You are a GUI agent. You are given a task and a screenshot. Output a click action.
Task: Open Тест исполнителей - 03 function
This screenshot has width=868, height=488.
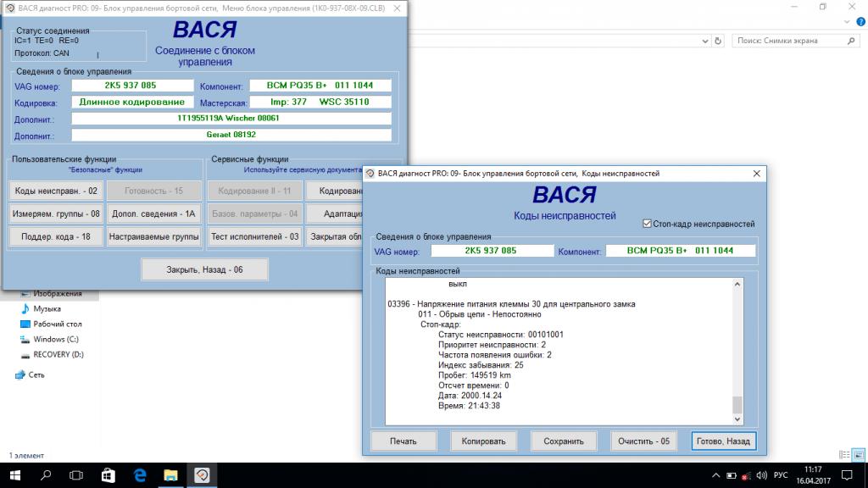254,236
